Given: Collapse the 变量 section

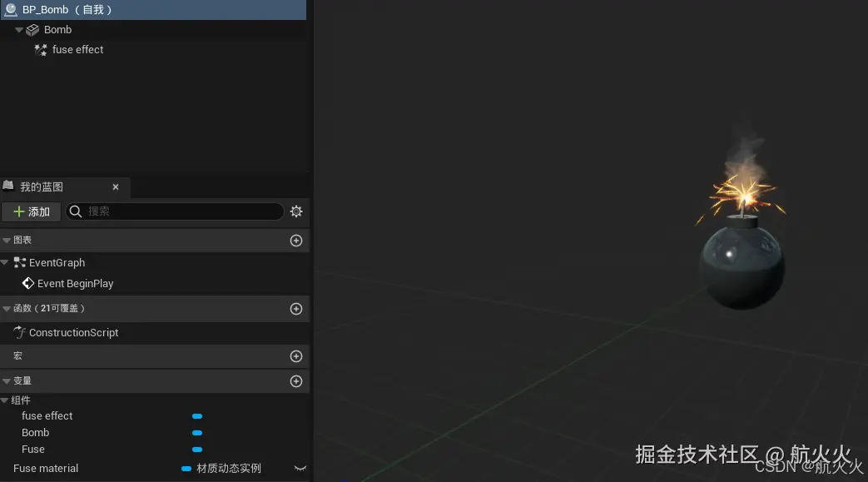Looking at the screenshot, I should (x=5, y=380).
